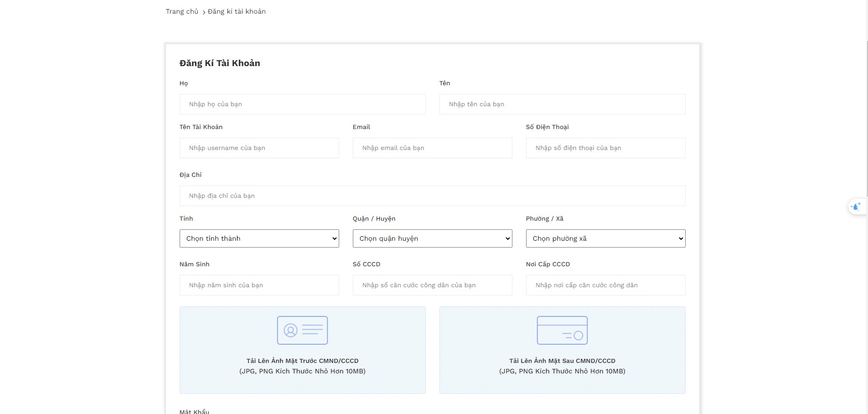This screenshot has height=414, width=868.
Task: Click Tải Lên Ảnh Mặt Sau CMND/CCCD text
Action: 562,361
